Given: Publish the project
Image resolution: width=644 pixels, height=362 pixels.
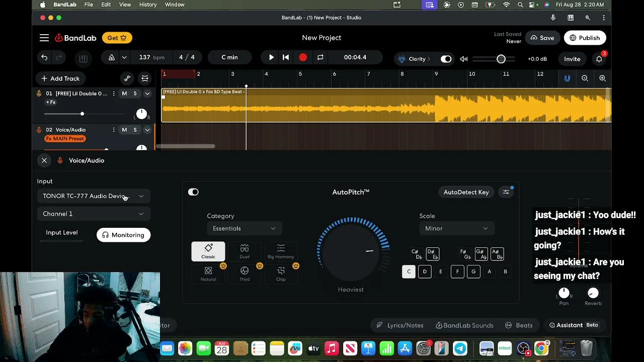Looking at the screenshot, I should click(x=585, y=38).
